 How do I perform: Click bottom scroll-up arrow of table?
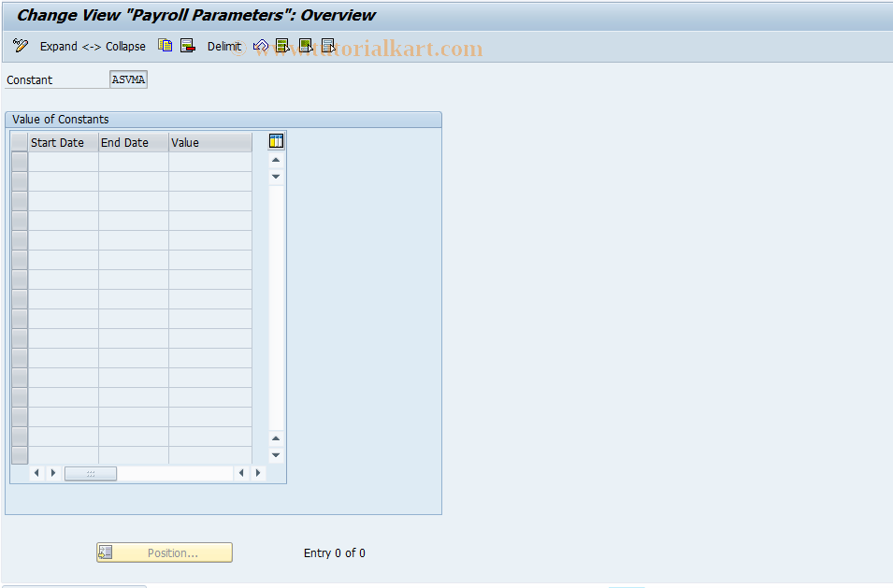[x=276, y=438]
